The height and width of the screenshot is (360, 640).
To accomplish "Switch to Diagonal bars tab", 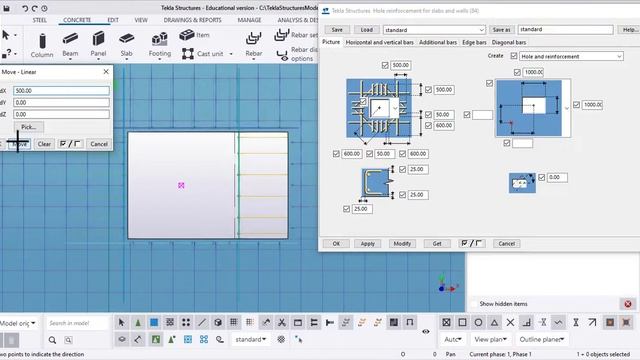I will 509,42.
